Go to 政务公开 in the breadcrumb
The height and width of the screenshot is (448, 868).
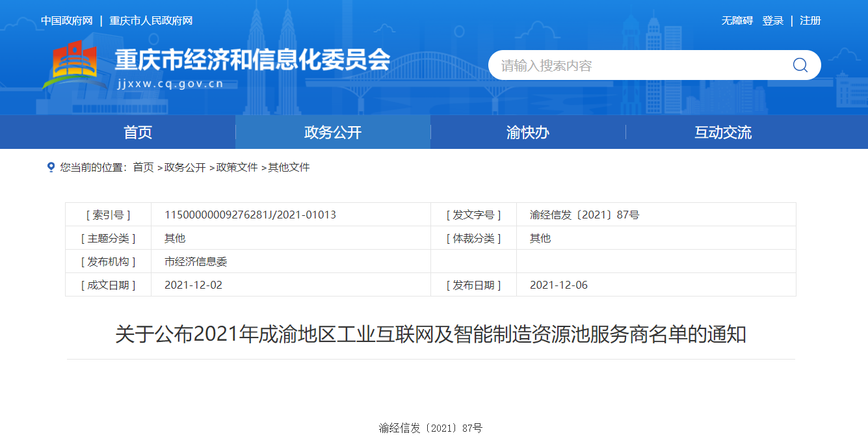point(185,167)
